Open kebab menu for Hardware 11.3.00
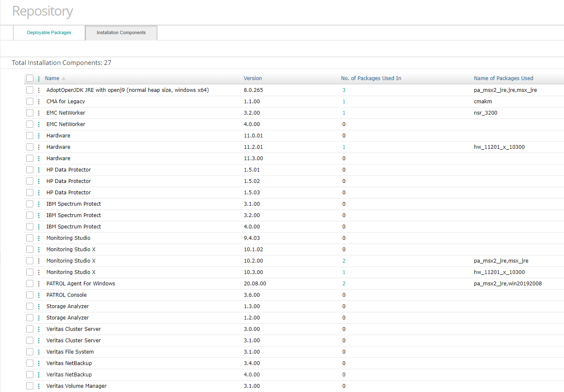Image resolution: width=564 pixels, height=392 pixels. 39,158
